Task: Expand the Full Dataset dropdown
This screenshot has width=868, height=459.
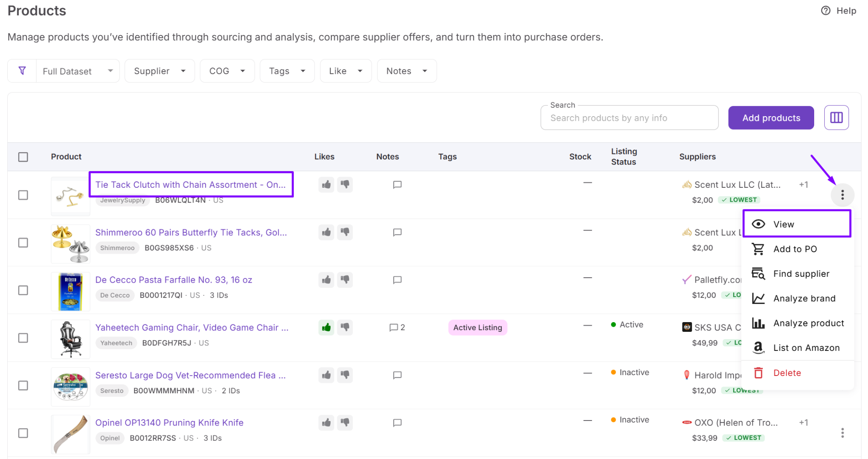Action: coord(78,71)
